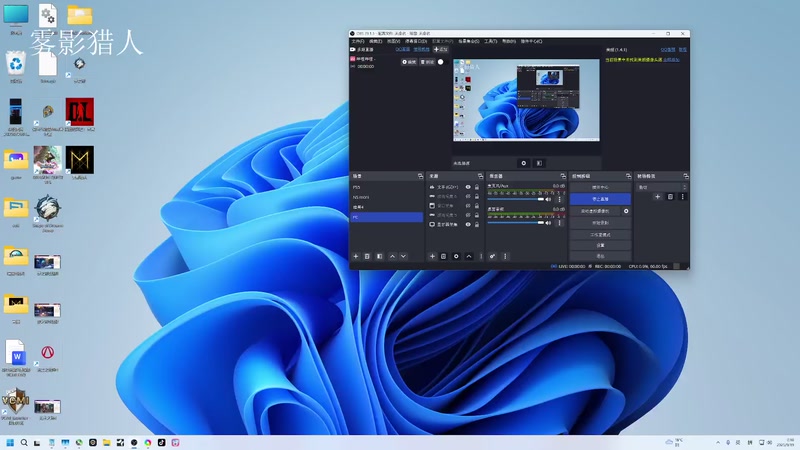Adjust the 桌面音频 volume slider
This screenshot has width=800, height=450.
pyautogui.click(x=515, y=223)
